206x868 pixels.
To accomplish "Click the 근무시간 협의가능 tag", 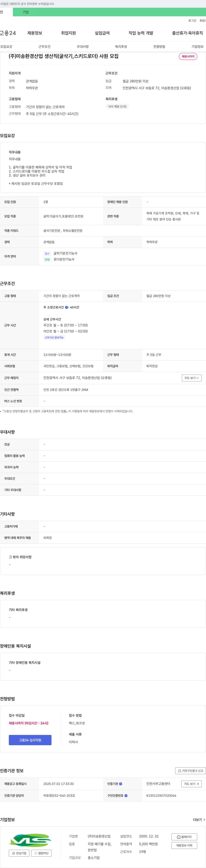I will click(x=54, y=337).
